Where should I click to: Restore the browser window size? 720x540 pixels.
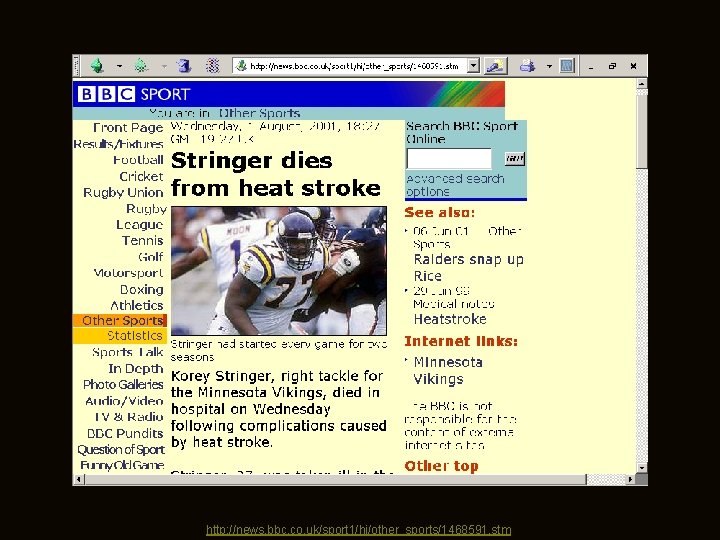[x=612, y=66]
